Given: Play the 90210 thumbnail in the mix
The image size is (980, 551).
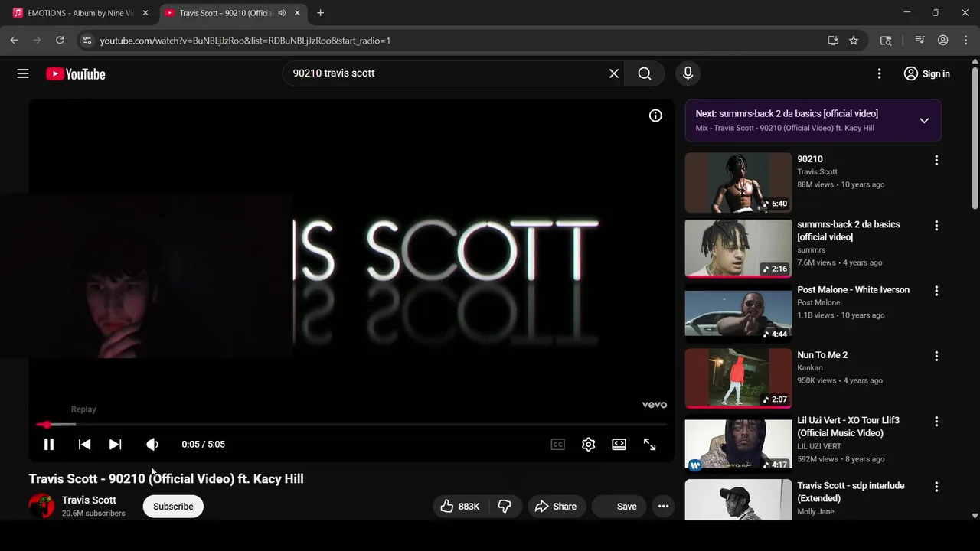Looking at the screenshot, I should pyautogui.click(x=738, y=182).
